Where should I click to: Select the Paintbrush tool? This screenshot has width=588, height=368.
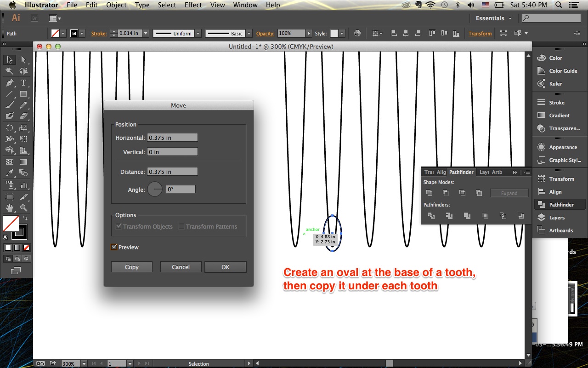(9, 105)
